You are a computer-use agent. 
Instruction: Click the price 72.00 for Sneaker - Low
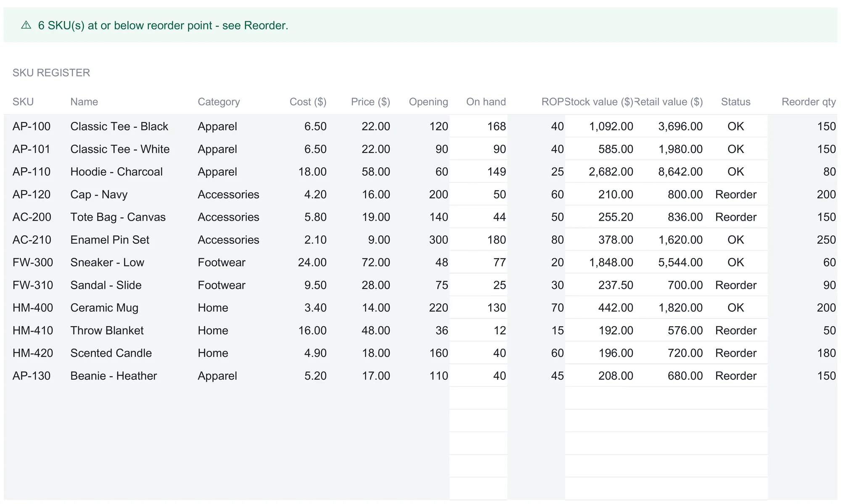pyautogui.click(x=376, y=262)
